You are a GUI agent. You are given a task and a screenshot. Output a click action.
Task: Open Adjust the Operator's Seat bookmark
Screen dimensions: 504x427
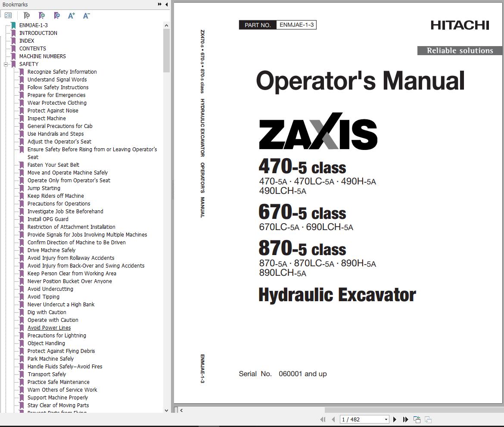[x=59, y=141]
